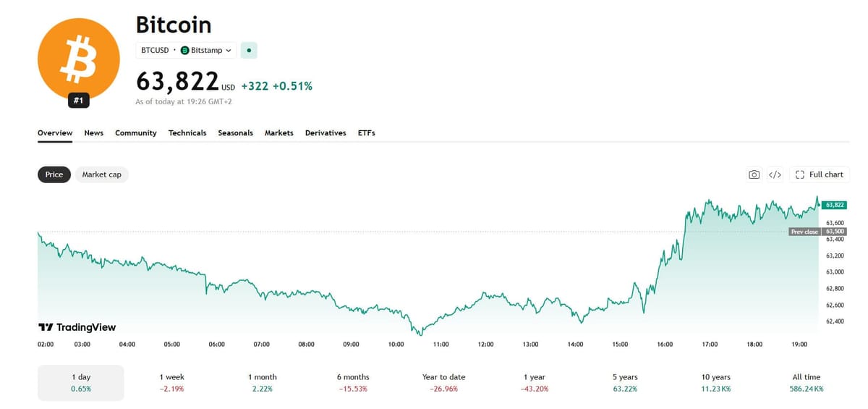Click the Prev close marker label
868x409 pixels.
pyautogui.click(x=804, y=232)
